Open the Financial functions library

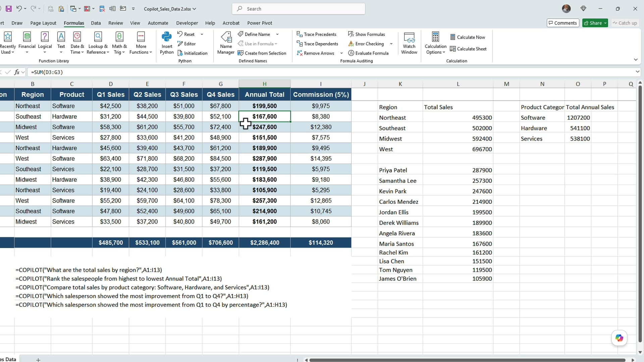[x=27, y=43]
